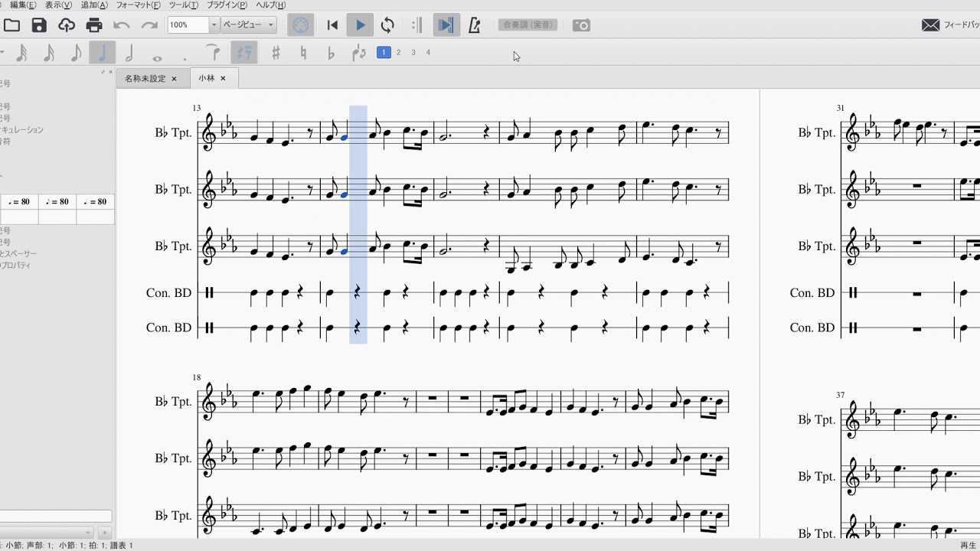
Task: Select the 16th note duration
Action: pyautogui.click(x=49, y=53)
